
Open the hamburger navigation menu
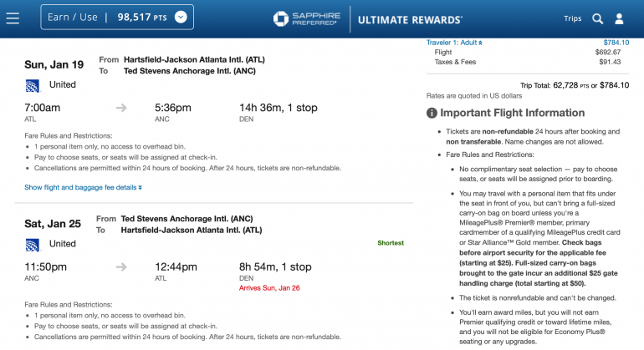[x=13, y=18]
